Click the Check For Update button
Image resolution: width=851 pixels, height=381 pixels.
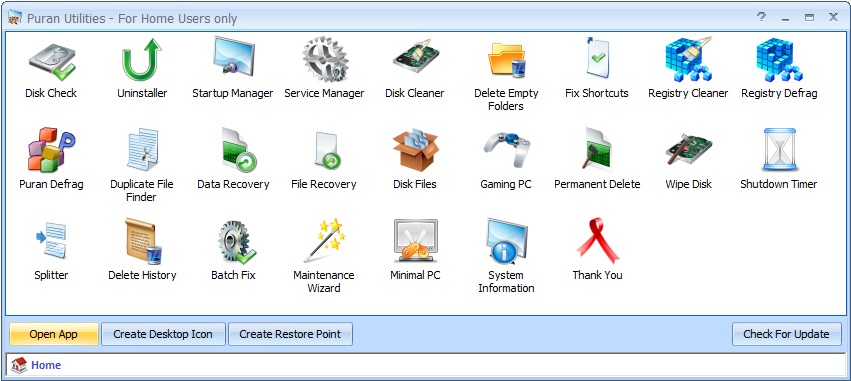[786, 334]
